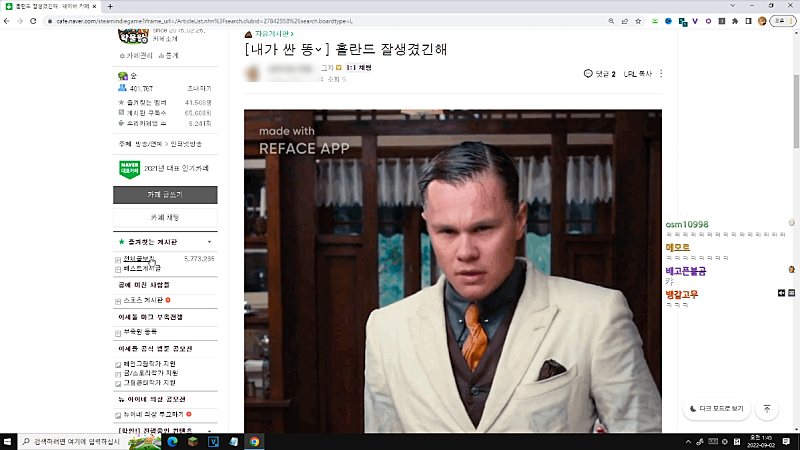Click the 초대하기 invite link
The height and width of the screenshot is (450, 800).
tap(199, 89)
